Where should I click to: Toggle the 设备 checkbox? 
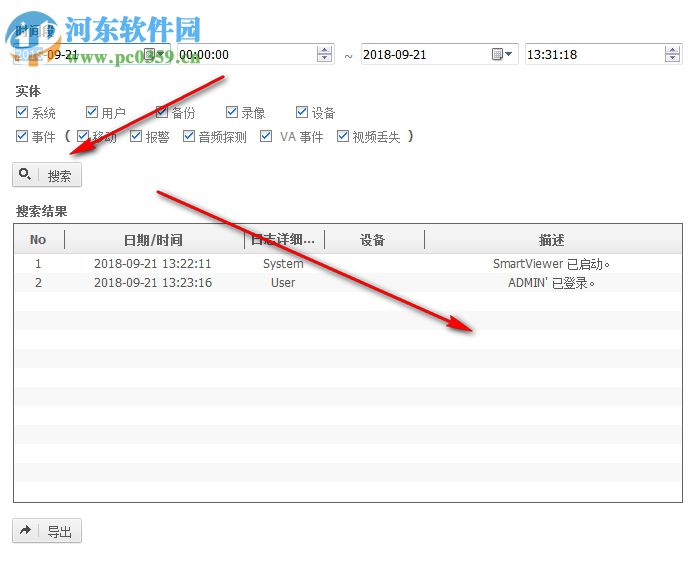(302, 112)
